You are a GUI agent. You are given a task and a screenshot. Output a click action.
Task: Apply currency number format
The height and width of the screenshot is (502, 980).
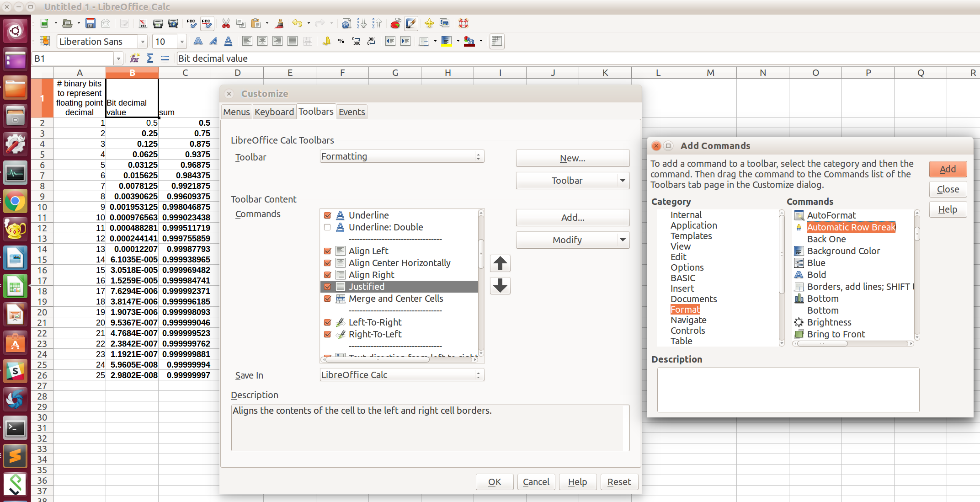point(326,41)
